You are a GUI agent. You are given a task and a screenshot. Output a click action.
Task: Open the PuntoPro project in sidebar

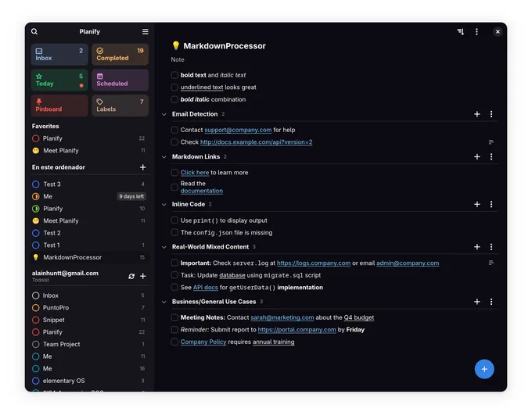pyautogui.click(x=89, y=307)
